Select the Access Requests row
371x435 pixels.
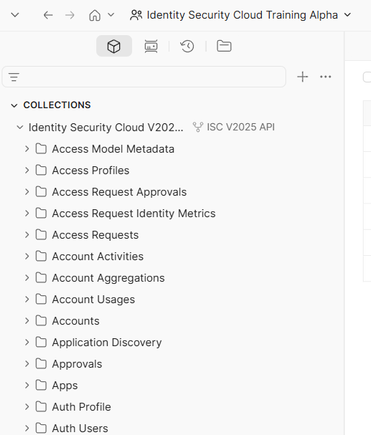172,235
